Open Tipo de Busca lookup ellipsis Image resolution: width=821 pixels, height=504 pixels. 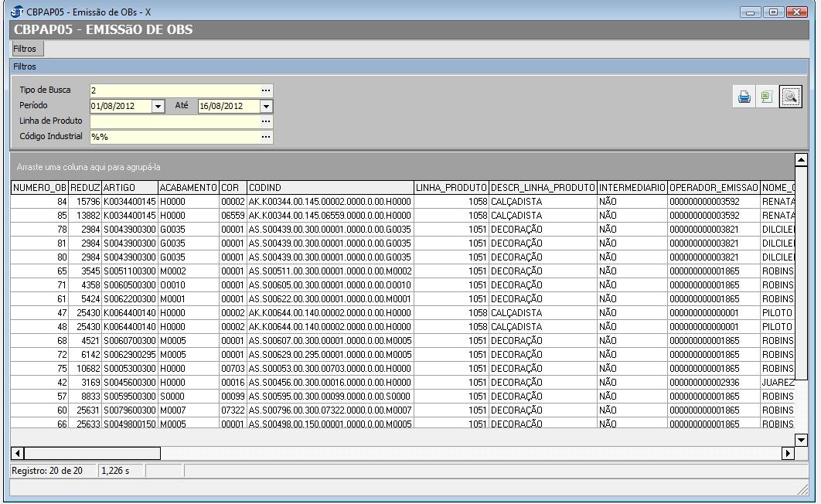[266, 90]
